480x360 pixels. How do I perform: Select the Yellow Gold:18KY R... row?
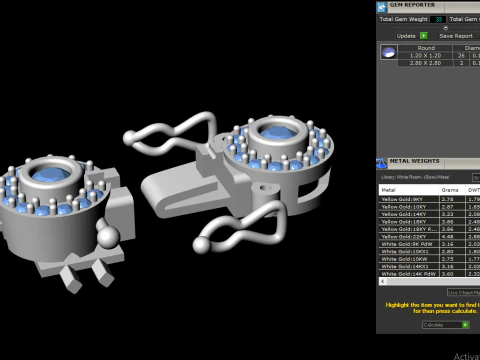[x=429, y=229]
